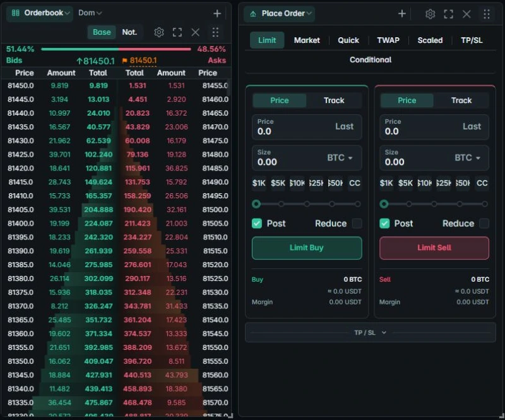Switch orderbook to Base units
This screenshot has width=505, height=420.
[102, 32]
